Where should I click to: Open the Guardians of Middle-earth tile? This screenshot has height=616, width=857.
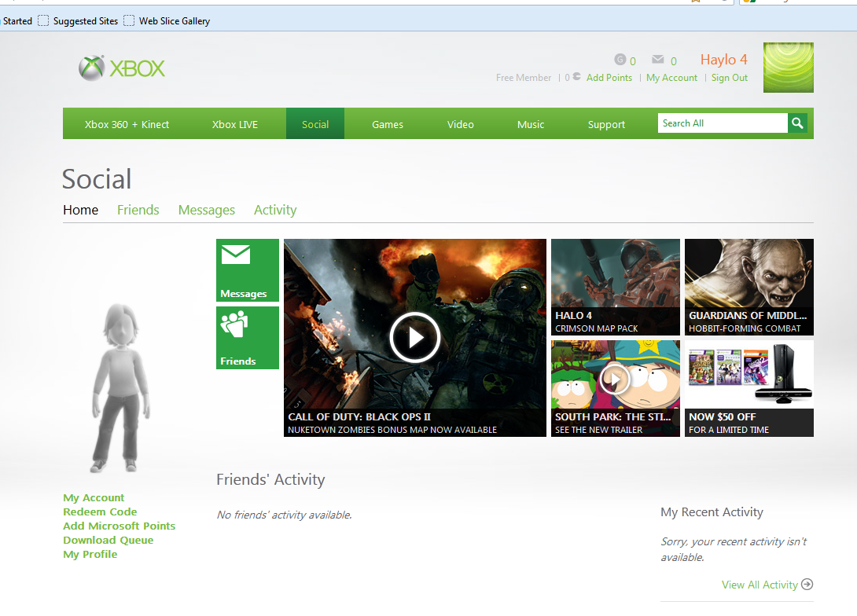coord(748,287)
